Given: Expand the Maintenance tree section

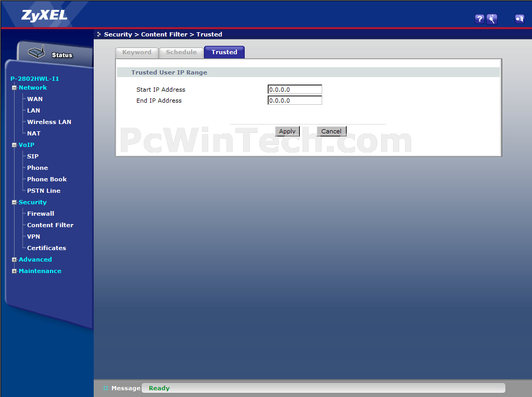Looking at the screenshot, I should point(14,271).
